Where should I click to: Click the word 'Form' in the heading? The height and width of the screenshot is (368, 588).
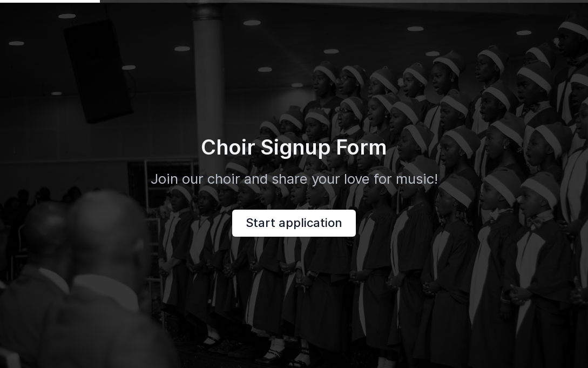point(361,147)
